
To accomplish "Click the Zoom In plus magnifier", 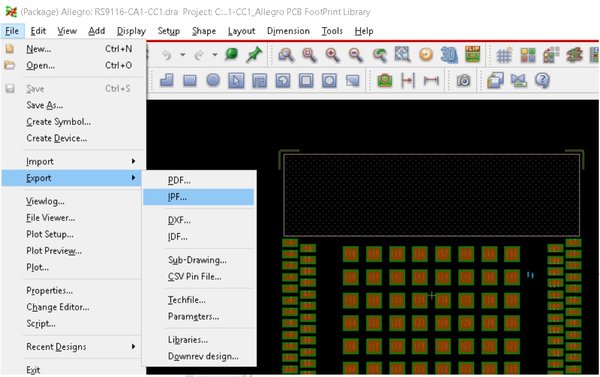I will 333,55.
